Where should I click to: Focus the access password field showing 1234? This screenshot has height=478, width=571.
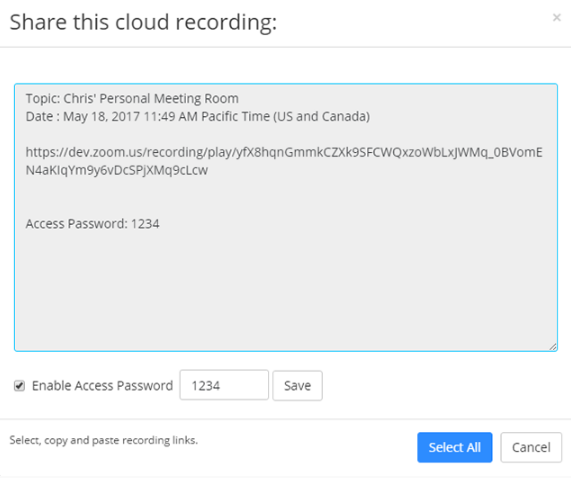(224, 385)
